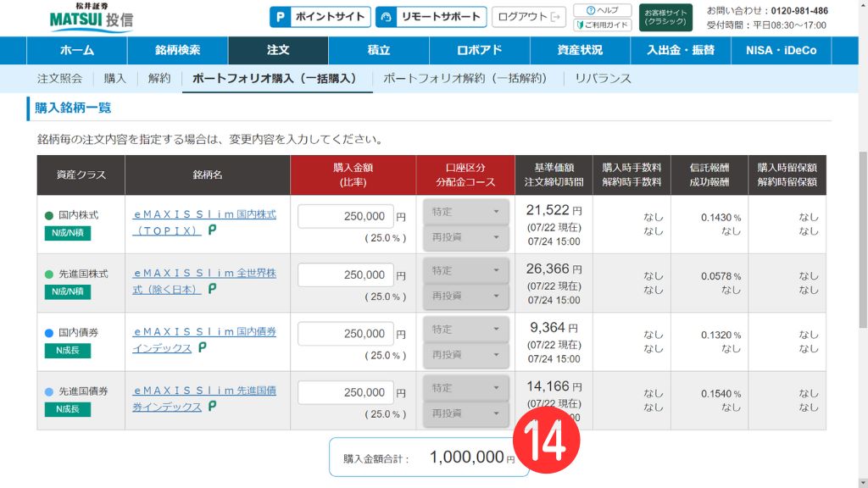868x488 pixels.
Task: Select ポートフォリオ購入(一括購入) tab
Action: tap(277, 79)
